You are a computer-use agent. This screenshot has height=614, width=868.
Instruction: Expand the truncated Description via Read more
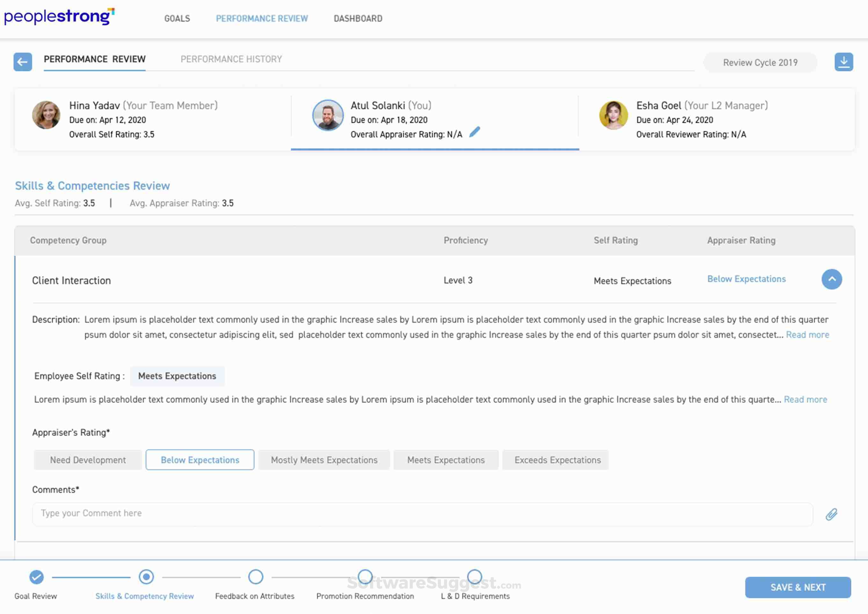pyautogui.click(x=807, y=335)
